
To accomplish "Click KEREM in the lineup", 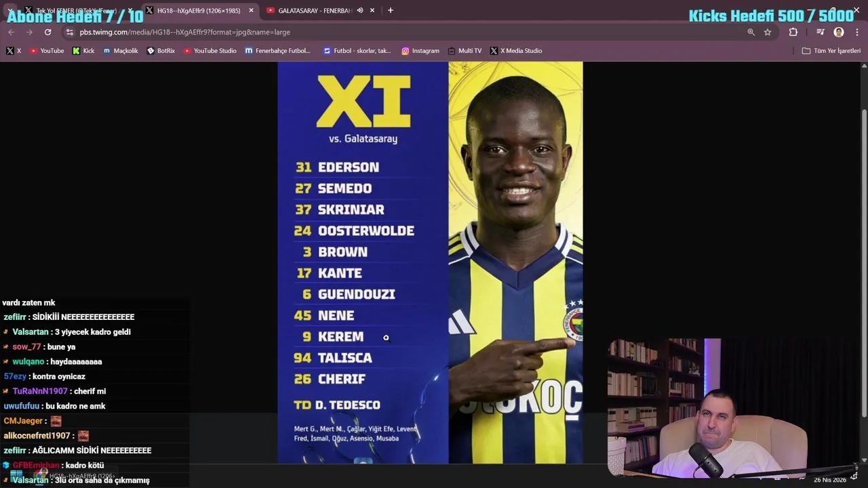I will coord(340,337).
